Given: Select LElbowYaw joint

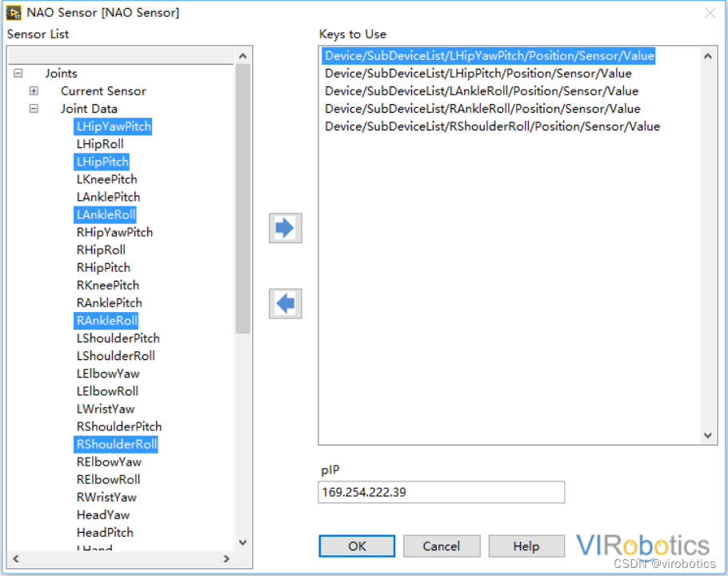Looking at the screenshot, I should (x=108, y=374).
